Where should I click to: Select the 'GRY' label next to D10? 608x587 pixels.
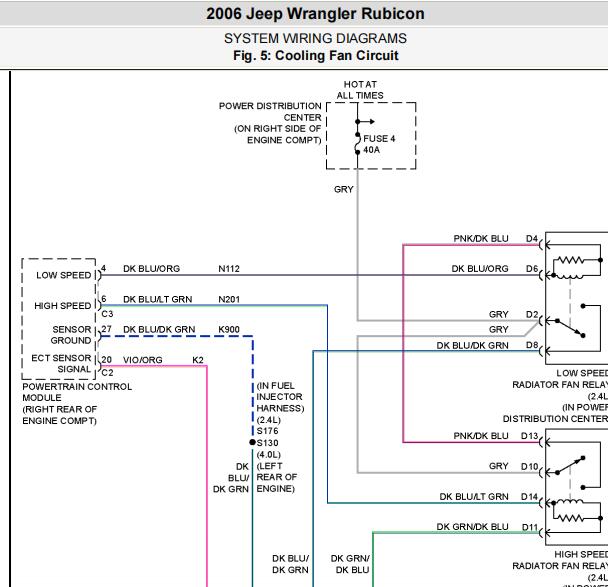coord(498,466)
